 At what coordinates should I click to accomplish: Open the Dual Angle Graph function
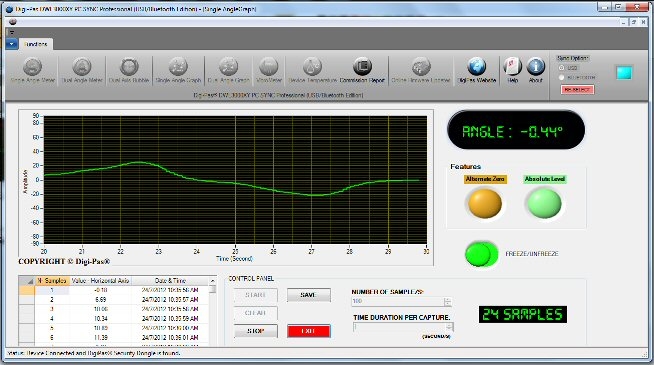(x=229, y=70)
